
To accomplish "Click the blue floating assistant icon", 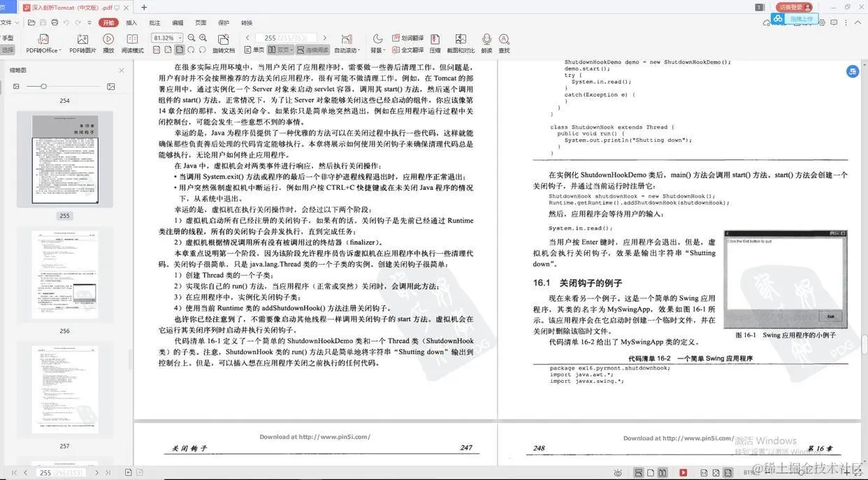I will point(853,71).
